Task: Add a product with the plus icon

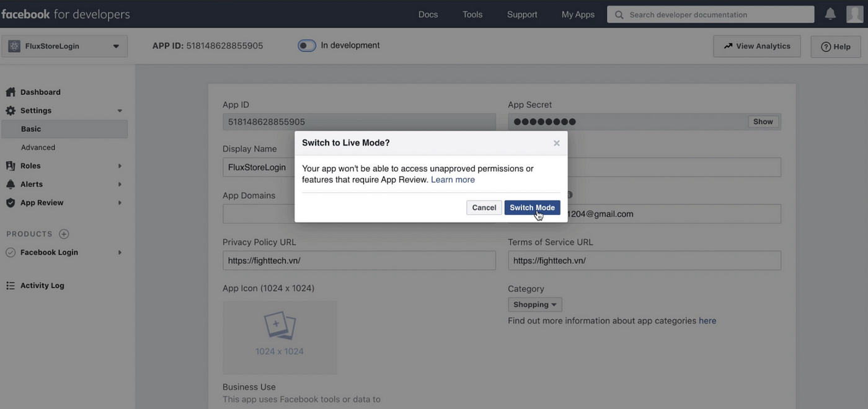Action: pos(64,234)
